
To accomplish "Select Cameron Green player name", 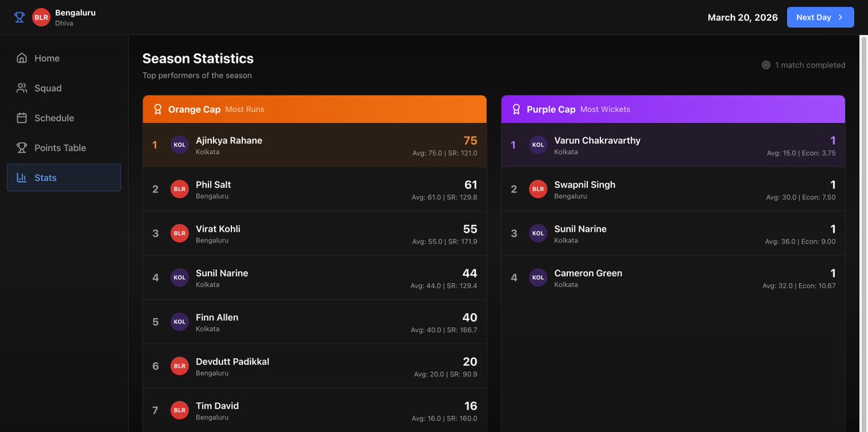I will coord(589,273).
